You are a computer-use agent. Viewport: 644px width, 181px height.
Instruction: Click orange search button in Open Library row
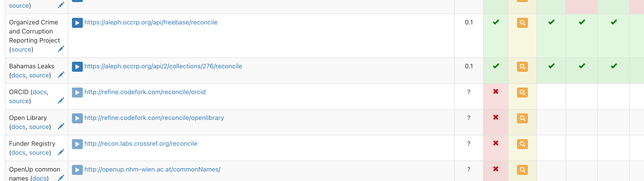click(x=522, y=118)
